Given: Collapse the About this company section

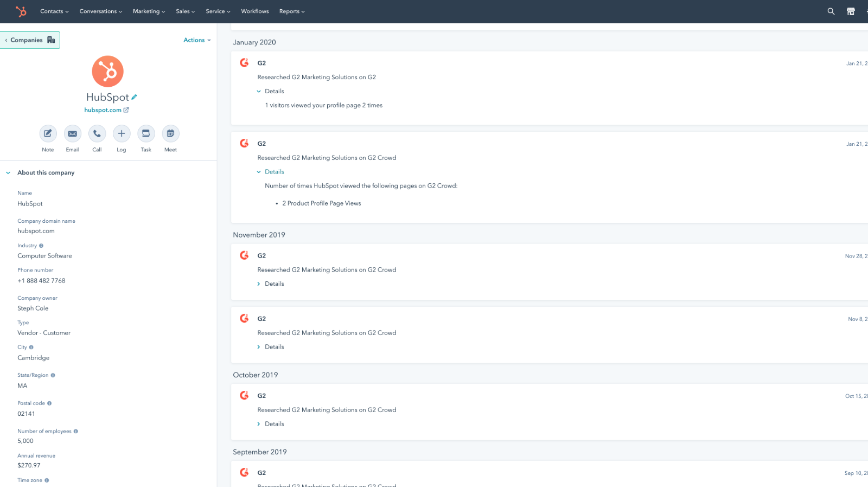Looking at the screenshot, I should click(8, 173).
